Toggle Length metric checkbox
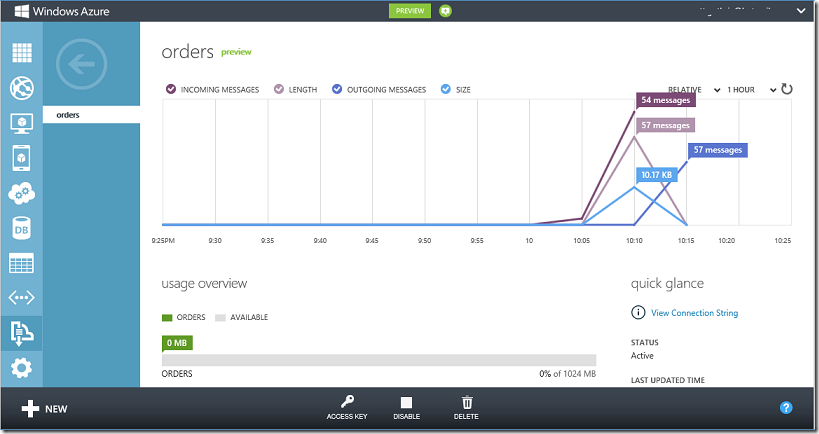The height and width of the screenshot is (434, 819). click(279, 89)
